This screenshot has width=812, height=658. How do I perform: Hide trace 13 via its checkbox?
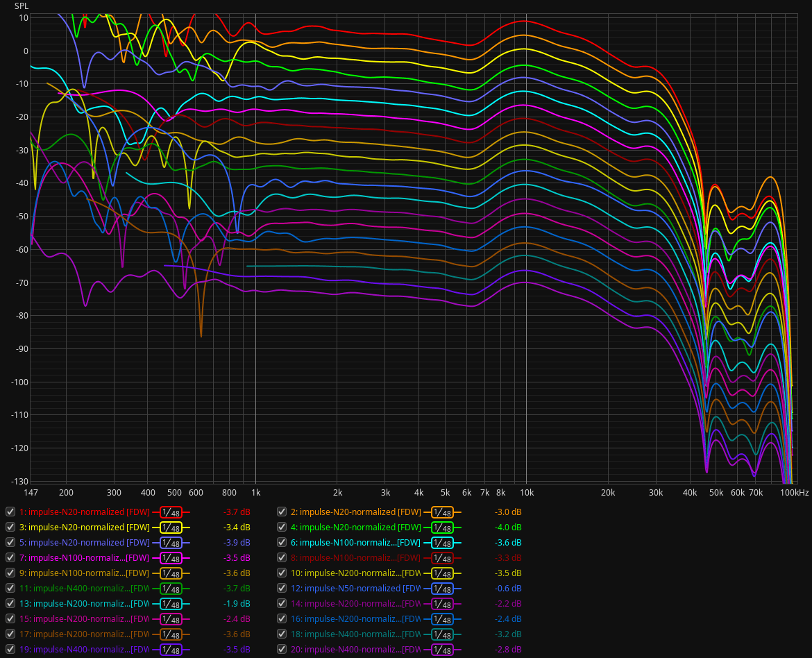pos(10,603)
